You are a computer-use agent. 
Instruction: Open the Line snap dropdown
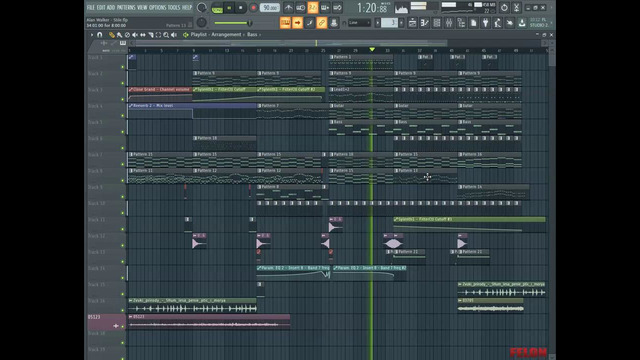click(359, 23)
